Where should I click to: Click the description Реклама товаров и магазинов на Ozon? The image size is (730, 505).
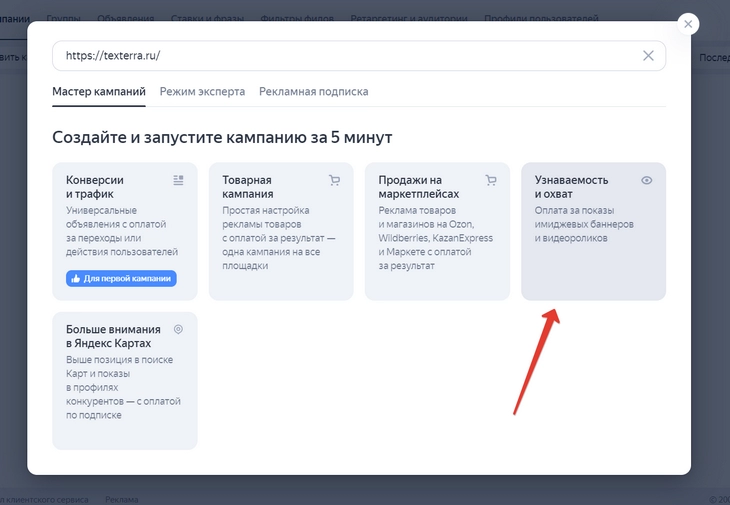435,238
